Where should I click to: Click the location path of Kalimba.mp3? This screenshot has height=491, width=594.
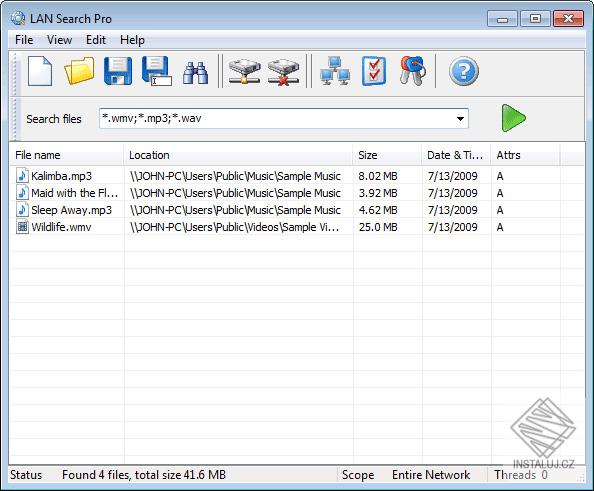[x=235, y=176]
